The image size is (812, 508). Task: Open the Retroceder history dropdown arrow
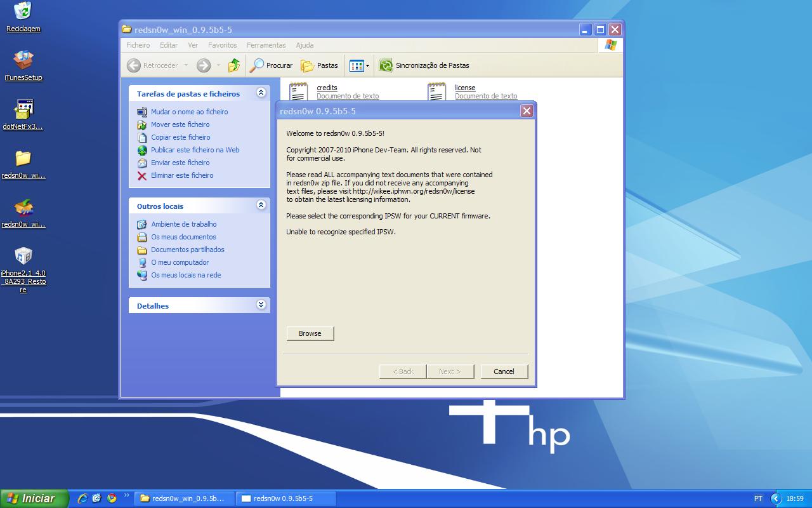pyautogui.click(x=186, y=65)
